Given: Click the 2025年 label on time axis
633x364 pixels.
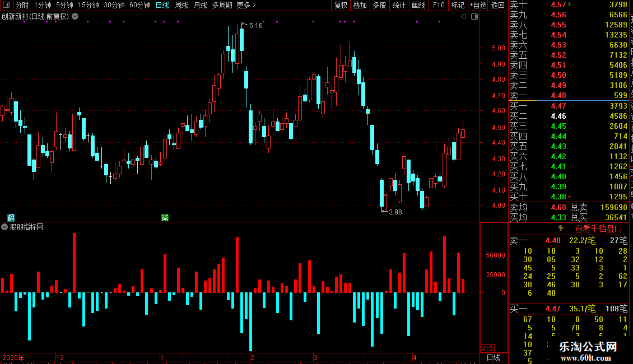Looking at the screenshot, I should click(x=13, y=357).
